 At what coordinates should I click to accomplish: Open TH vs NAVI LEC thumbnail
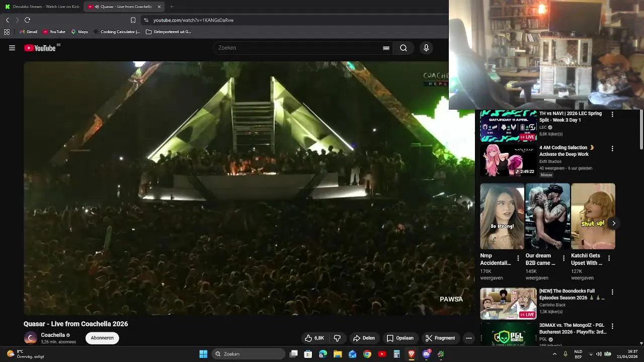[x=508, y=126]
